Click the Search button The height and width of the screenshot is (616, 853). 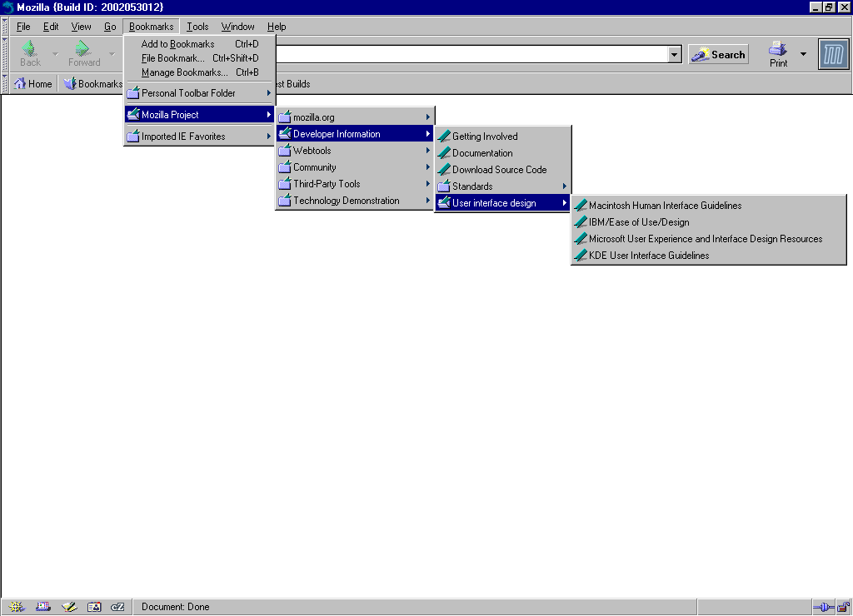click(x=719, y=54)
